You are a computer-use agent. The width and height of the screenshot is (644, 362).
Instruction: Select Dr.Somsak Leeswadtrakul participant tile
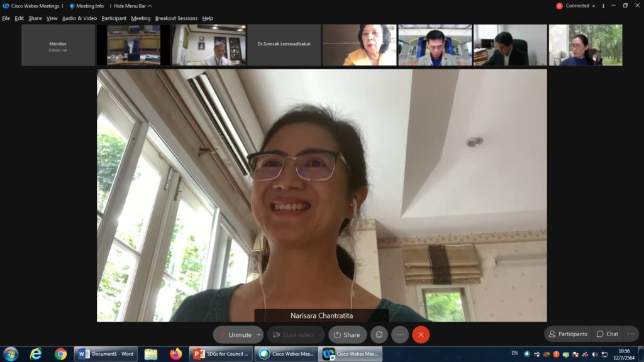click(x=284, y=45)
